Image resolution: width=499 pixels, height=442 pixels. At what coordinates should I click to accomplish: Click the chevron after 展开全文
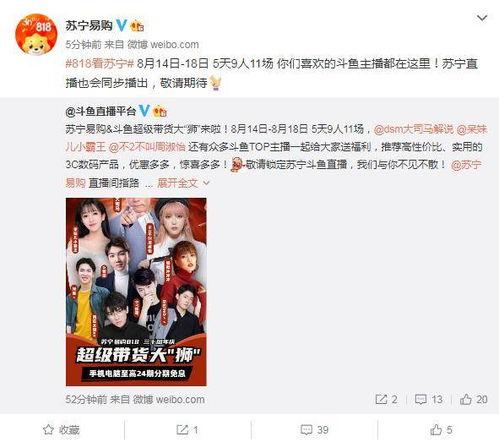[x=206, y=183]
